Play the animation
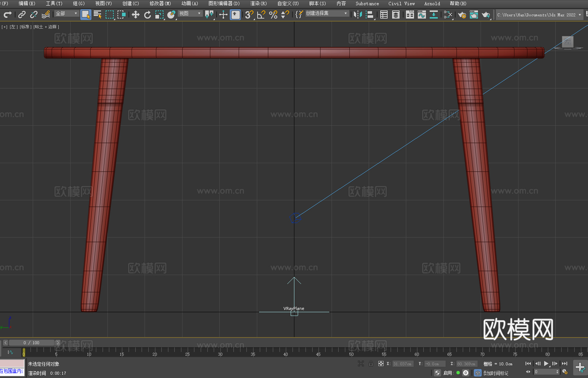This screenshot has width=588, height=378. 546,364
